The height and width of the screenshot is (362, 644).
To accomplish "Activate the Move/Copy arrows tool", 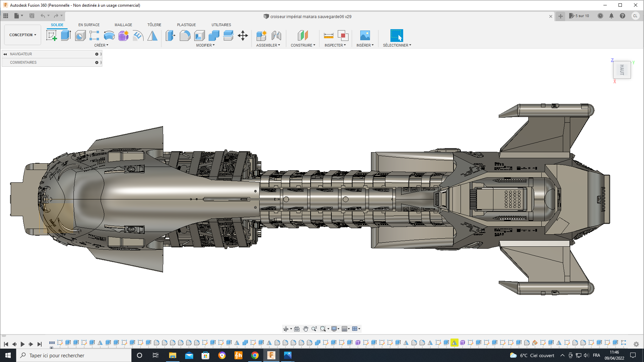I will click(243, 36).
